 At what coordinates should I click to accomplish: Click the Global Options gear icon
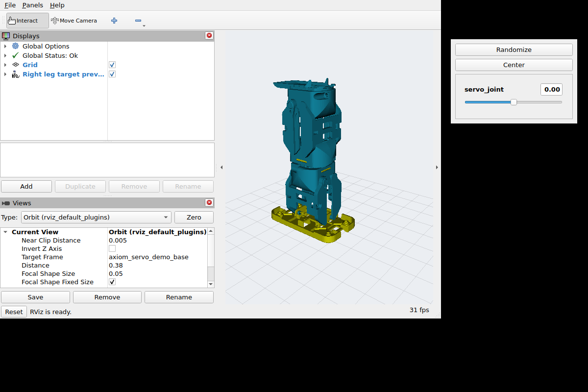[16, 46]
